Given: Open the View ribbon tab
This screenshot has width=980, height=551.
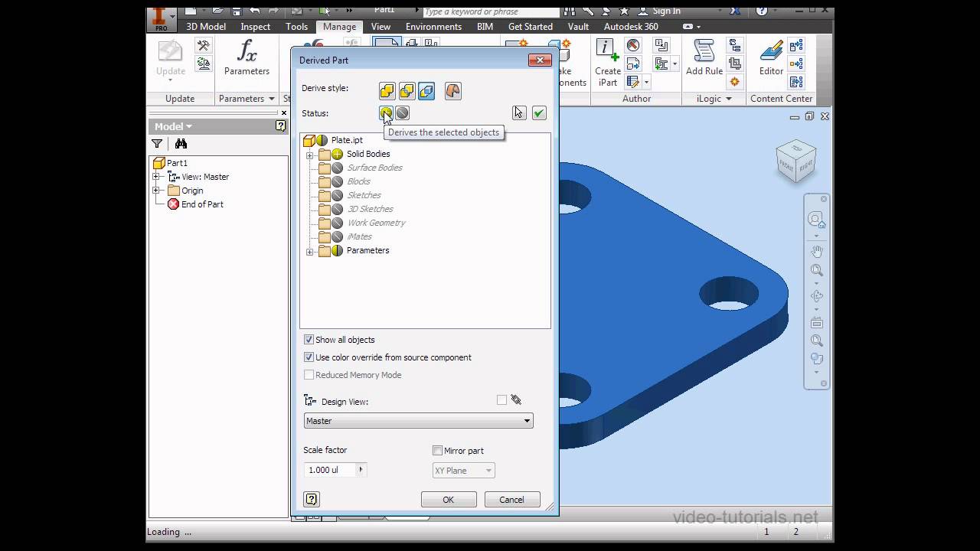Looking at the screenshot, I should [381, 26].
